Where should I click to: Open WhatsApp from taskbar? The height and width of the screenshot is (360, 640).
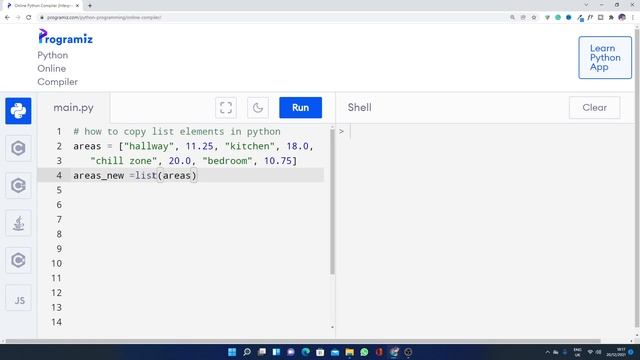[x=364, y=352]
